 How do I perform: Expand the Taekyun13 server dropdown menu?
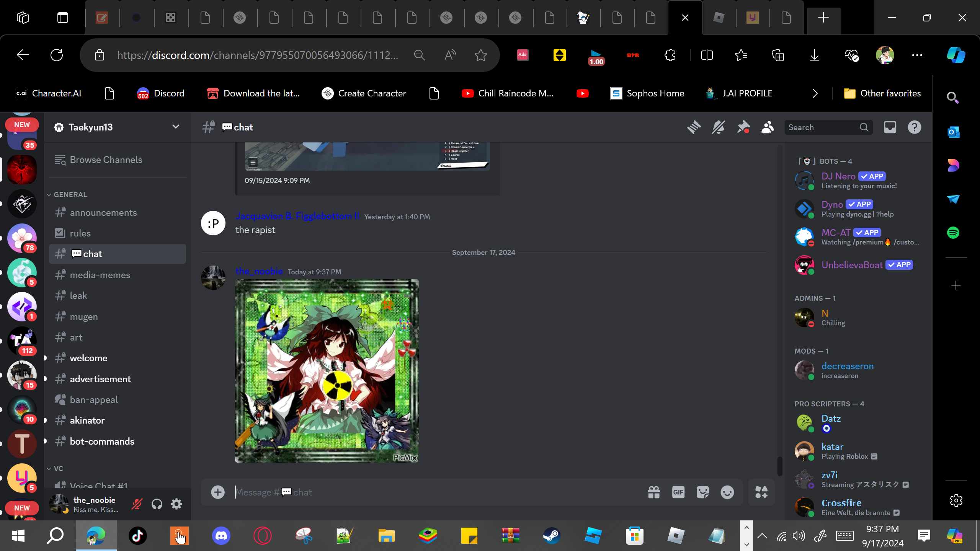click(x=176, y=127)
